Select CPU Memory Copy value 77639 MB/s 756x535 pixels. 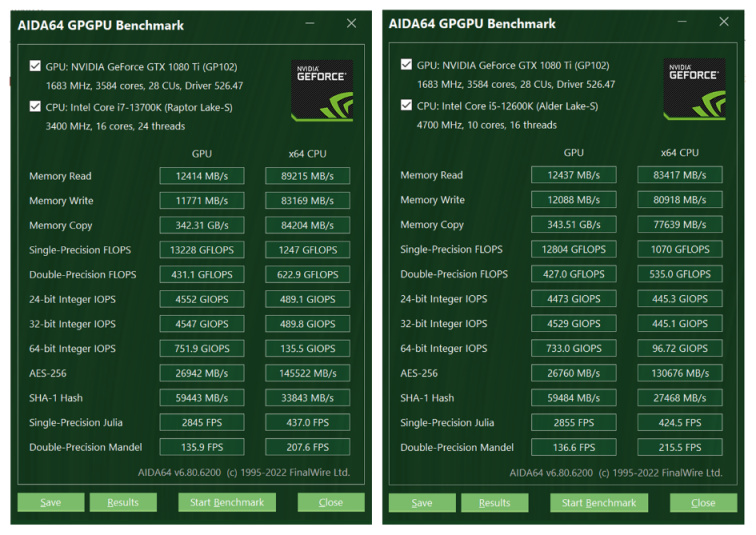pyautogui.click(x=680, y=224)
